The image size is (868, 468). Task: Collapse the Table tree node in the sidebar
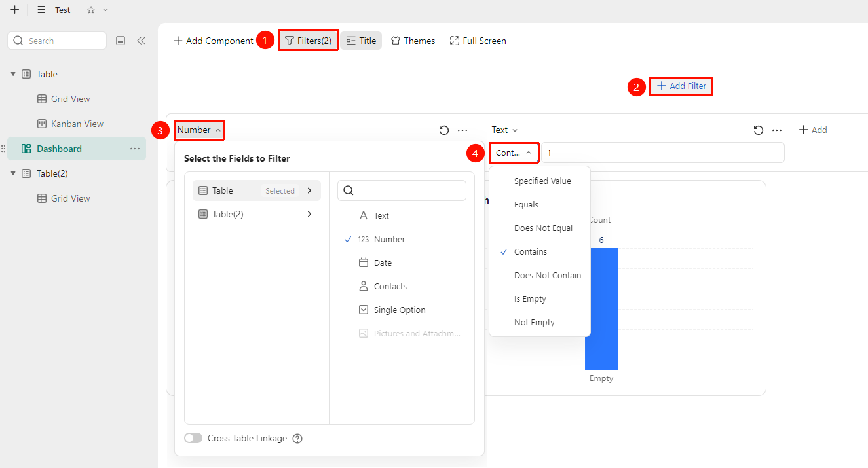click(13, 74)
